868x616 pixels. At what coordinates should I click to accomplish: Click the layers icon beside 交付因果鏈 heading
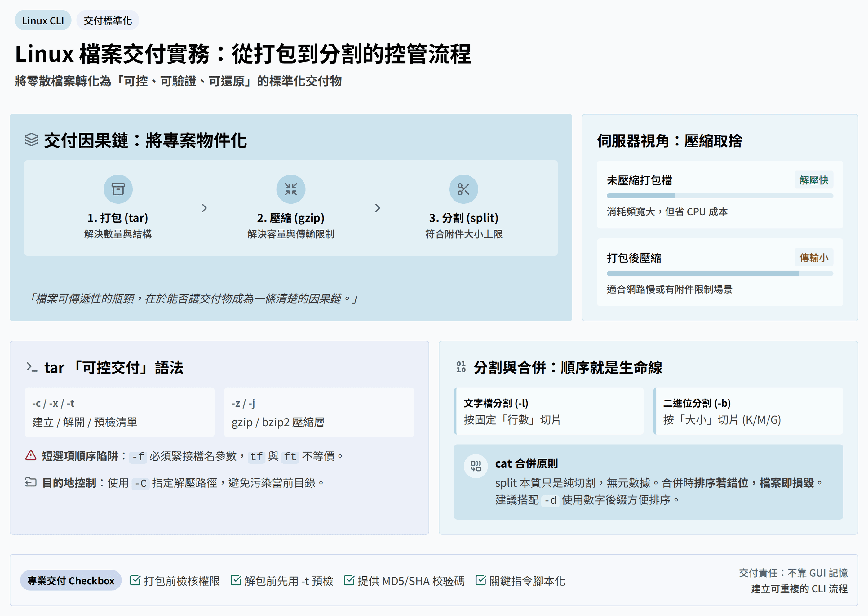pyautogui.click(x=32, y=140)
